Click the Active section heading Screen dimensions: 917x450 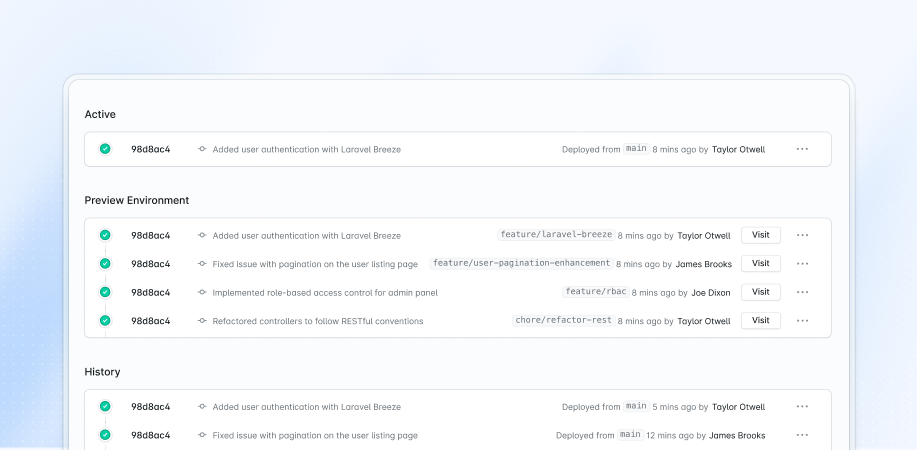click(x=100, y=114)
